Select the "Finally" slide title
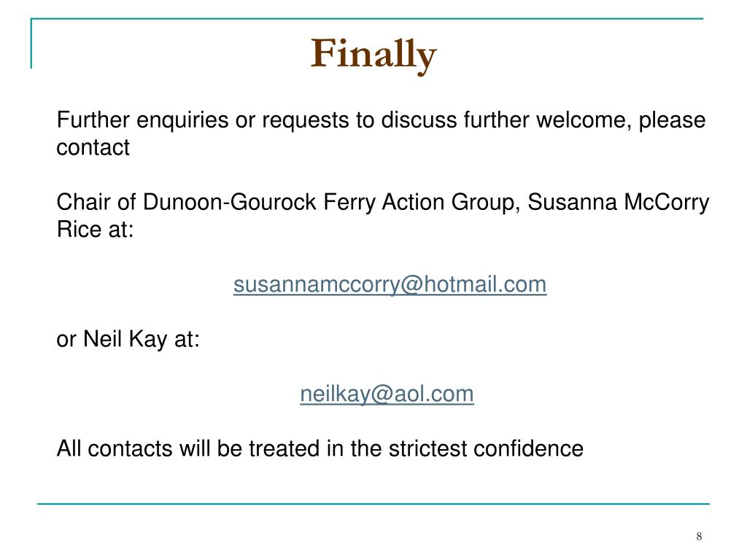Image resolution: width=747 pixels, height=560 pixels. (373, 55)
